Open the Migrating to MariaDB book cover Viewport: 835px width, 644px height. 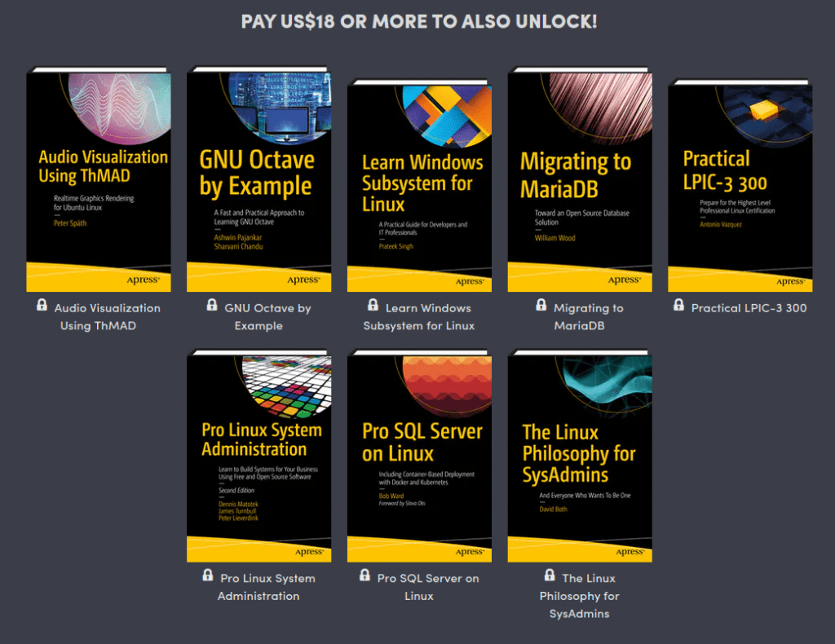(579, 179)
